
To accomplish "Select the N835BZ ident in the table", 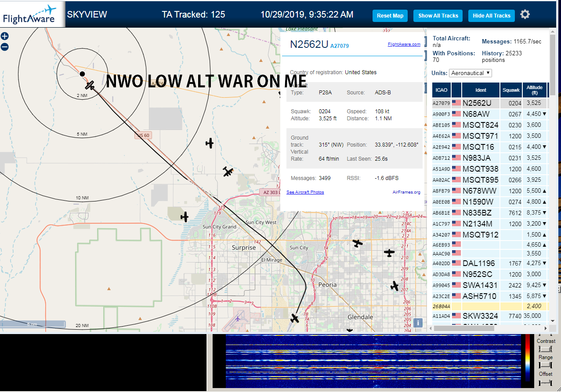I will [478, 213].
